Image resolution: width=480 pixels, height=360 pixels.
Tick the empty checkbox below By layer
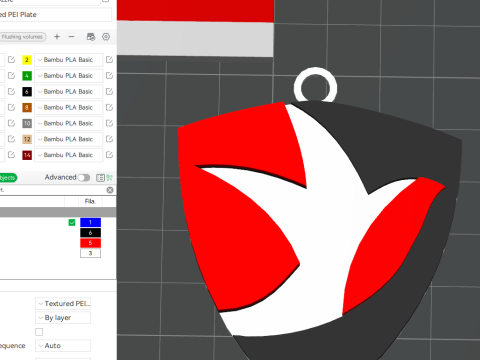click(x=39, y=332)
